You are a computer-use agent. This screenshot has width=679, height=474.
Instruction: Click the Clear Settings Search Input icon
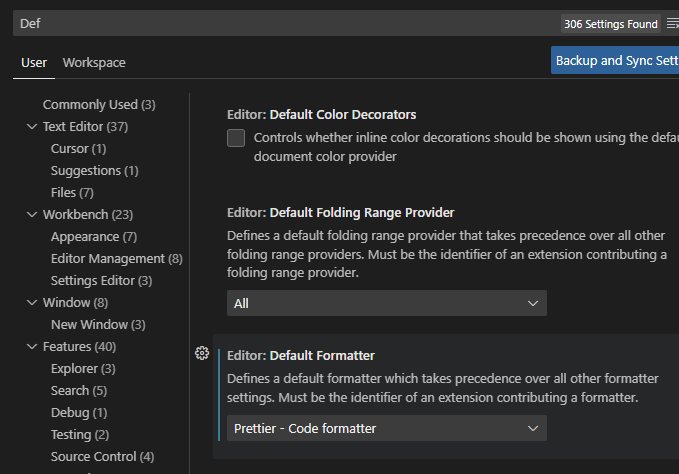click(672, 23)
